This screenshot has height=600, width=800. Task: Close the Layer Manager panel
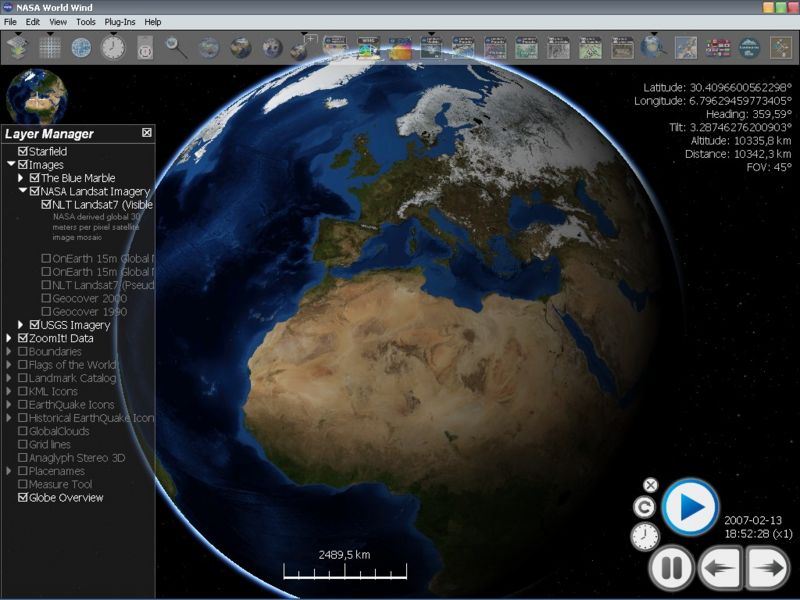point(147,133)
